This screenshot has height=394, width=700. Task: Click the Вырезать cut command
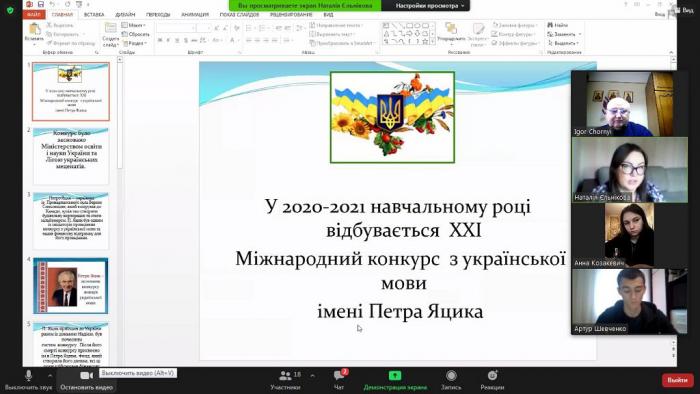(60, 25)
